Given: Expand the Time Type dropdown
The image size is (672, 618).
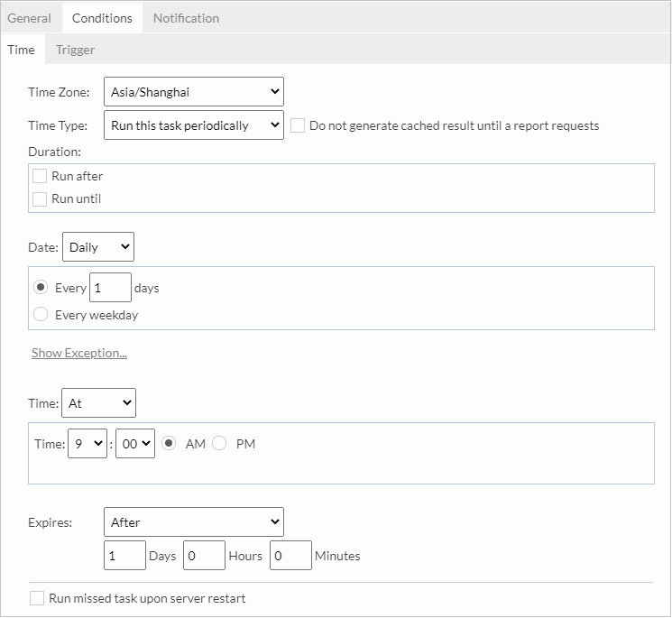Looking at the screenshot, I should 193,125.
